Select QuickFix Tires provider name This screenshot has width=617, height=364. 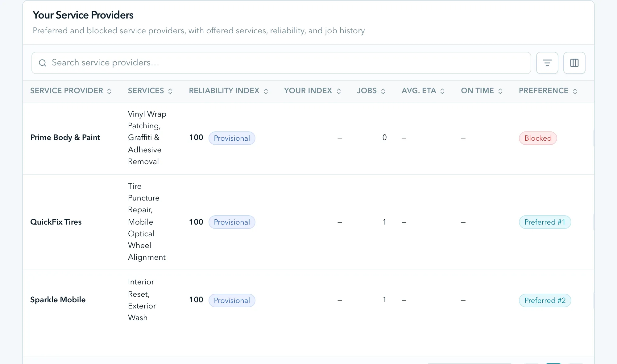[56, 222]
